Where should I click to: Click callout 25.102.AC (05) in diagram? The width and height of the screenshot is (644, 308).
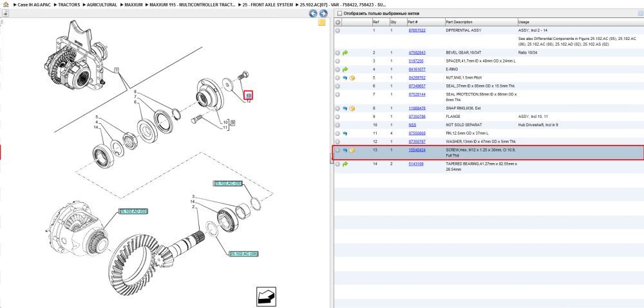(x=227, y=183)
